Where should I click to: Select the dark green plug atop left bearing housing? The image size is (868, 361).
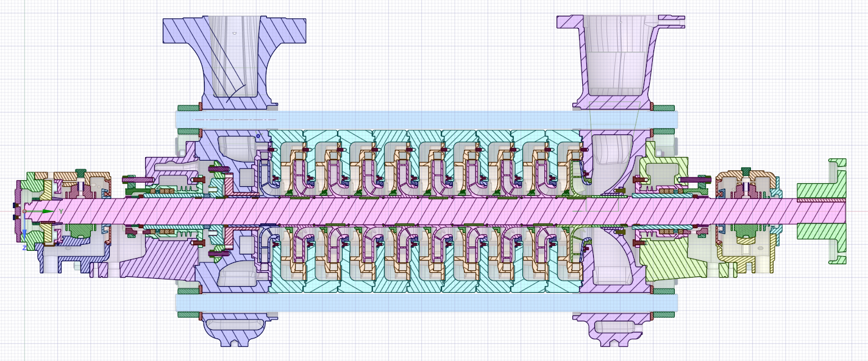(x=80, y=173)
